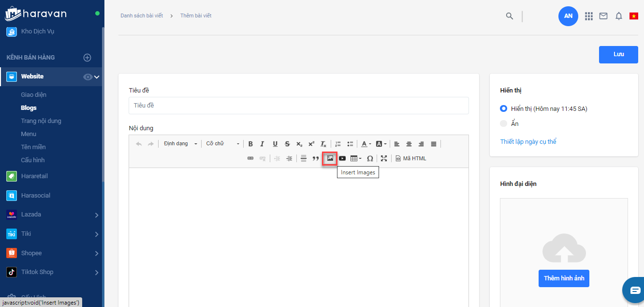Open the live chat bubble

coord(635,290)
